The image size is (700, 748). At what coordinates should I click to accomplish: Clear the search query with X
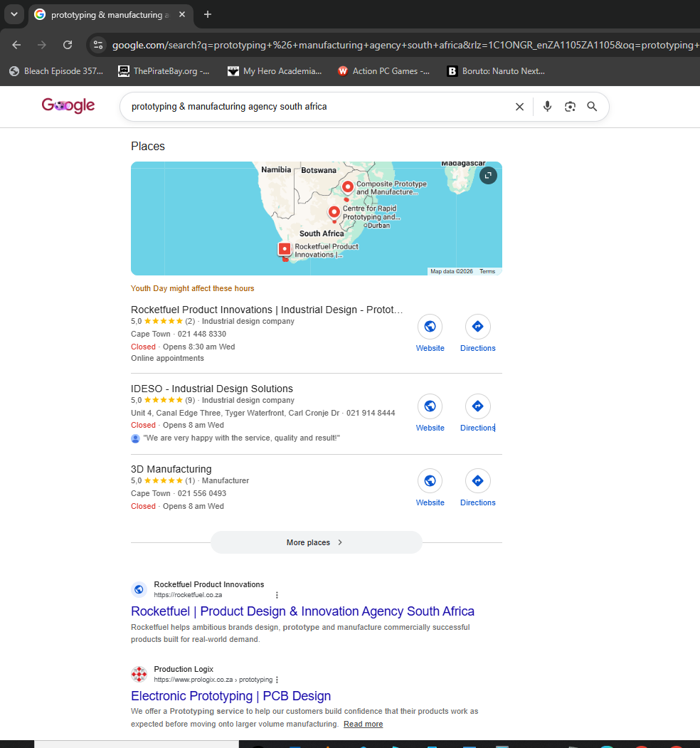(520, 106)
